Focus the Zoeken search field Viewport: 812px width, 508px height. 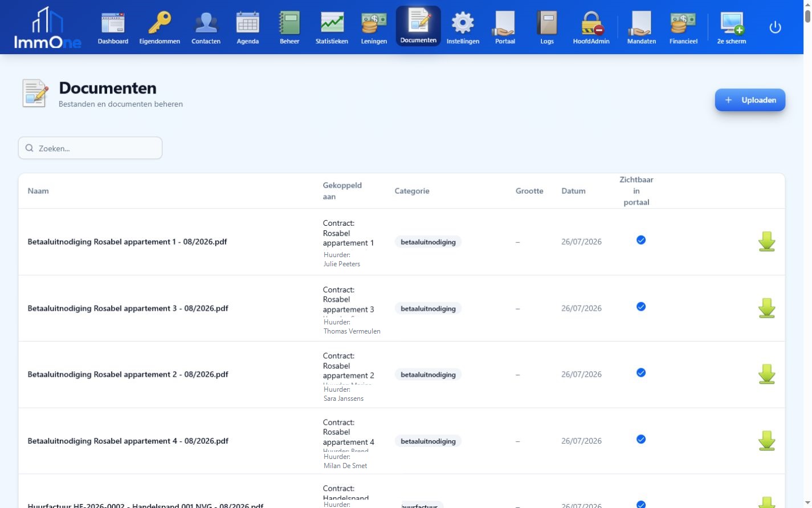90,148
